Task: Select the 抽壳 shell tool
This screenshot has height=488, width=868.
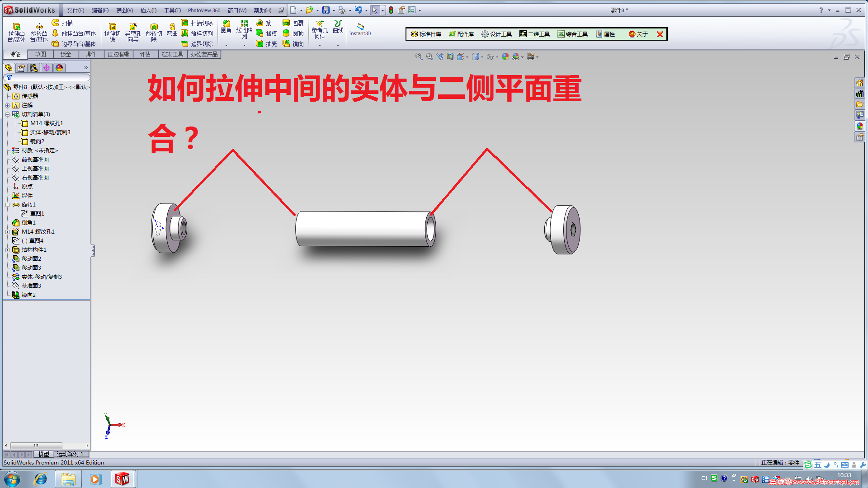Action: (268, 43)
